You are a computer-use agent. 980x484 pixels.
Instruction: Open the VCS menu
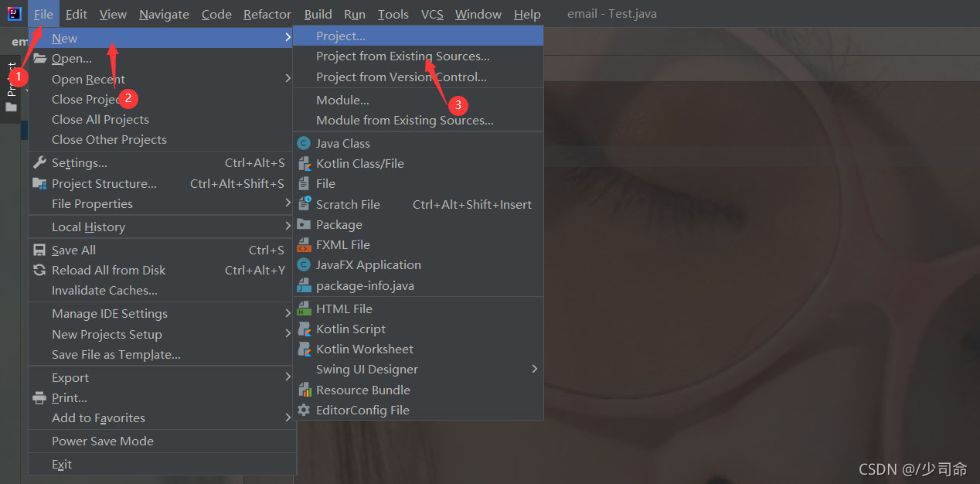pos(432,14)
